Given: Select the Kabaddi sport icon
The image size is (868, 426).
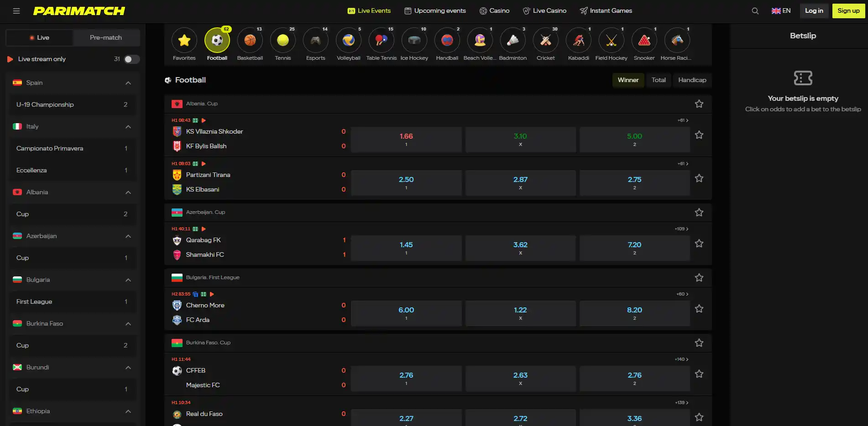Looking at the screenshot, I should click(579, 40).
